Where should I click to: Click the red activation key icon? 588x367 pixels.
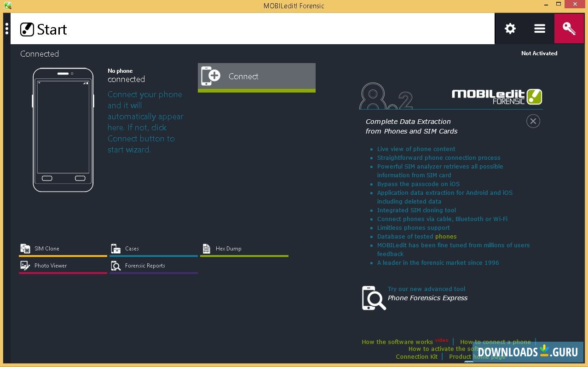pos(569,29)
